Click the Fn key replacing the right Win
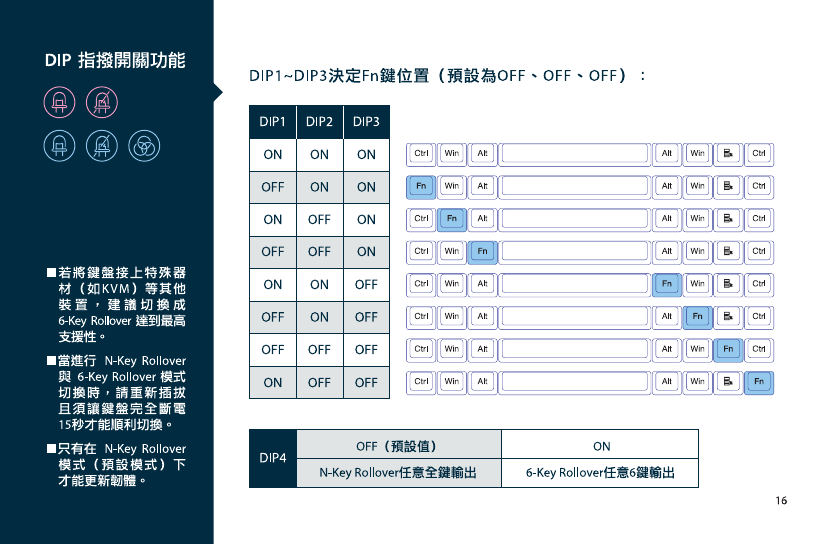The width and height of the screenshot is (828, 544). [x=698, y=317]
